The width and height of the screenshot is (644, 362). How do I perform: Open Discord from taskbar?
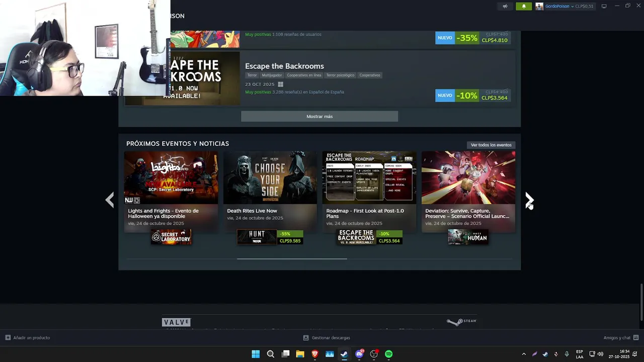(359, 354)
